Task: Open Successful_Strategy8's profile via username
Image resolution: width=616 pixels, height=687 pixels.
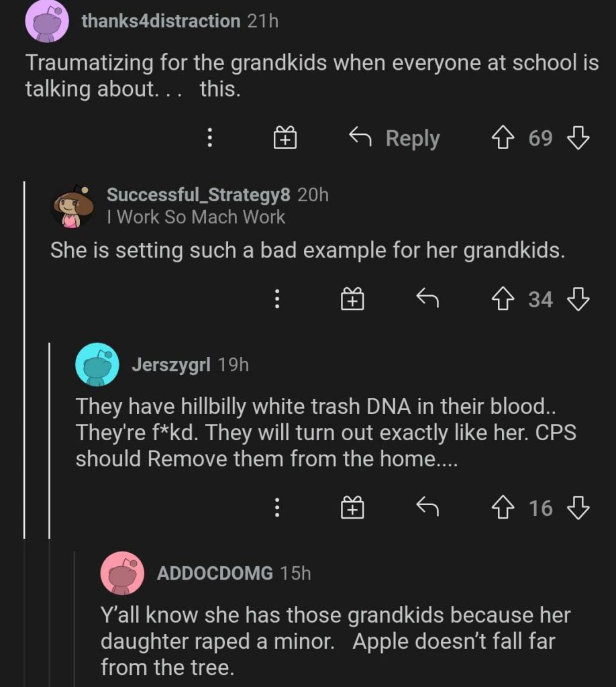Action: pos(199,195)
